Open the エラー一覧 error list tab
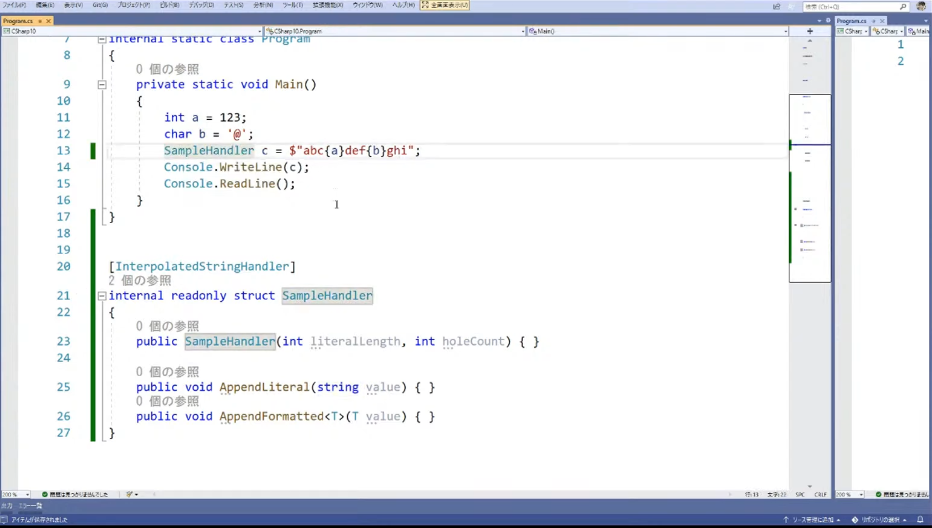The width and height of the screenshot is (932, 528). (x=30, y=506)
